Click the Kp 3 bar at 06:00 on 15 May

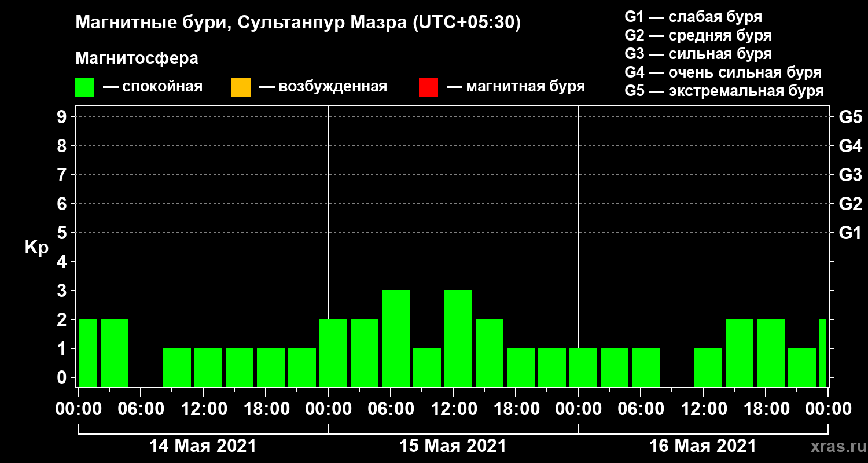click(x=396, y=338)
